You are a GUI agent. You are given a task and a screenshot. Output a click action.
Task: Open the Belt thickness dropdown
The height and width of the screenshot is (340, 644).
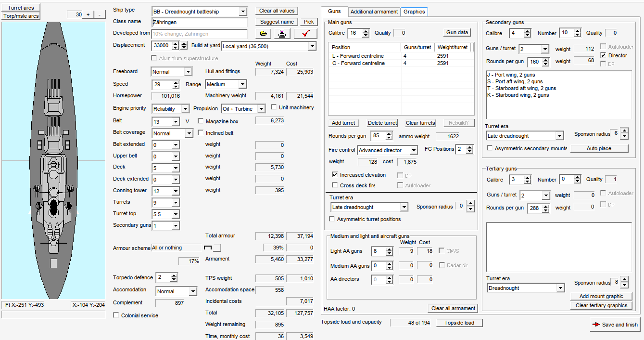pos(176,122)
